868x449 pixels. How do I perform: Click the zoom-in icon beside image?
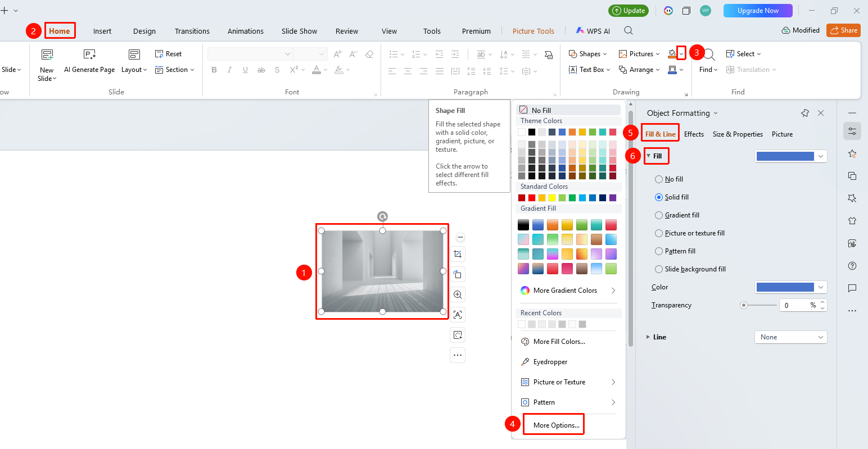pos(458,294)
